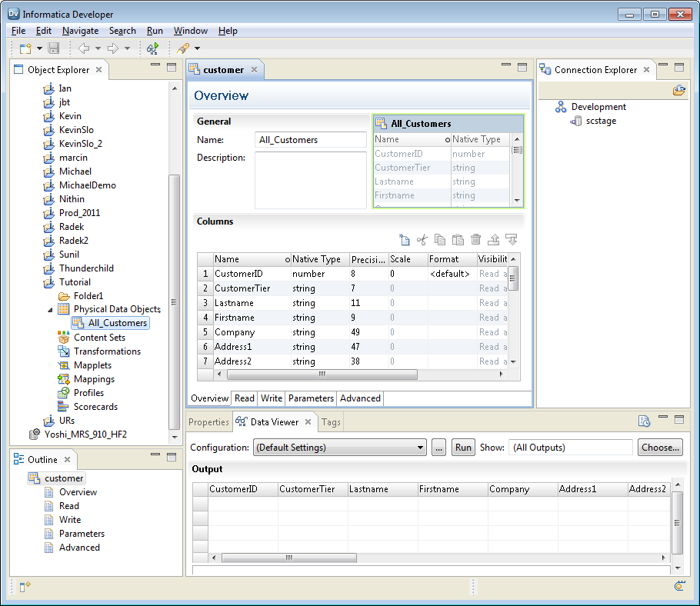Click the pin editor toolbar icon
This screenshot has width=700, height=606.
pos(183,48)
